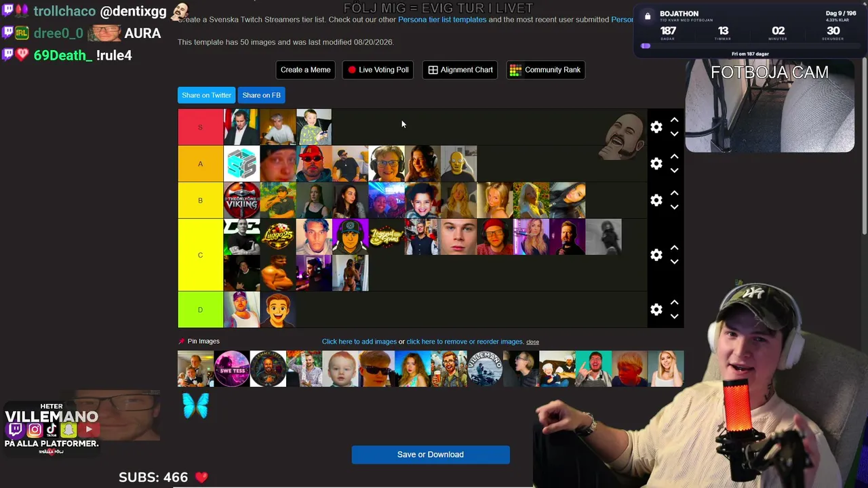The image size is (868, 488).
Task: Move the B tier row up
Action: click(x=674, y=193)
